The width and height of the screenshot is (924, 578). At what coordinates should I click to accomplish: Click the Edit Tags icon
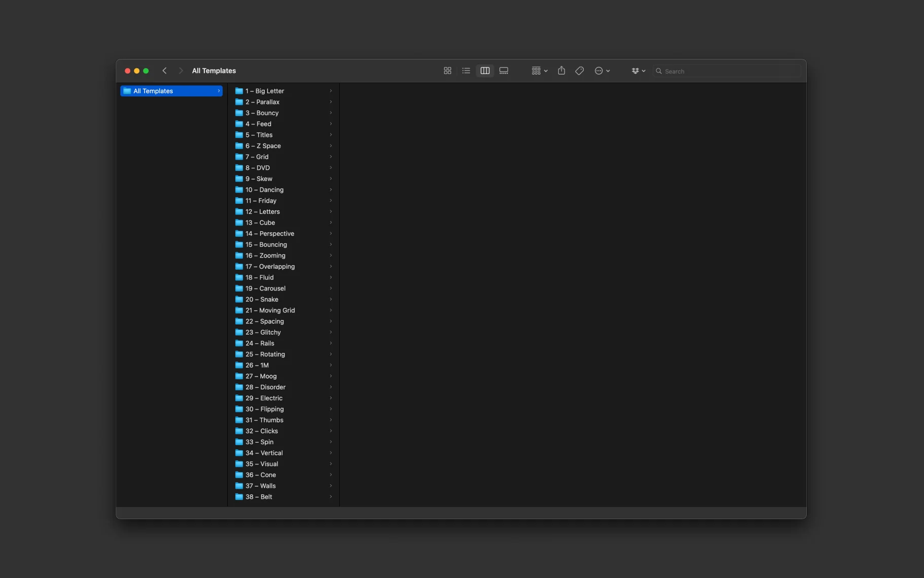[x=579, y=71]
